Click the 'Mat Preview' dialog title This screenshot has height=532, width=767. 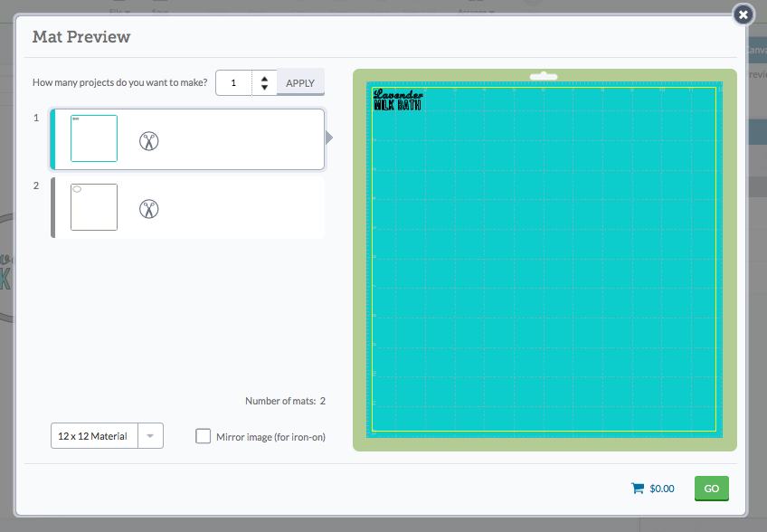pyautogui.click(x=81, y=37)
